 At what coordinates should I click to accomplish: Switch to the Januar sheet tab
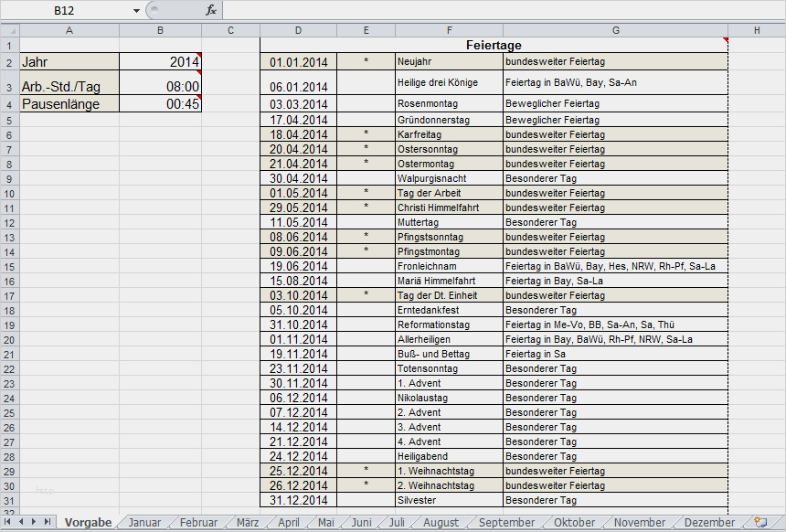coord(144,523)
